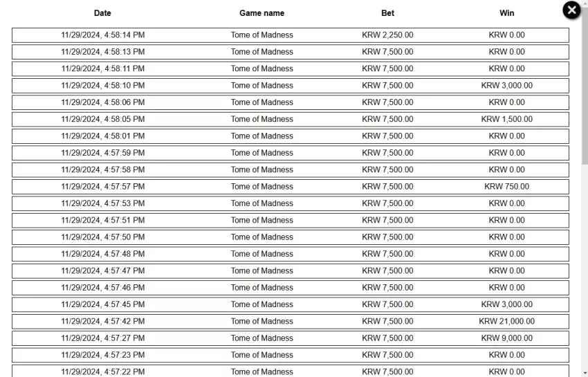Close the game history panel
This screenshot has height=377, width=588.
point(571,10)
